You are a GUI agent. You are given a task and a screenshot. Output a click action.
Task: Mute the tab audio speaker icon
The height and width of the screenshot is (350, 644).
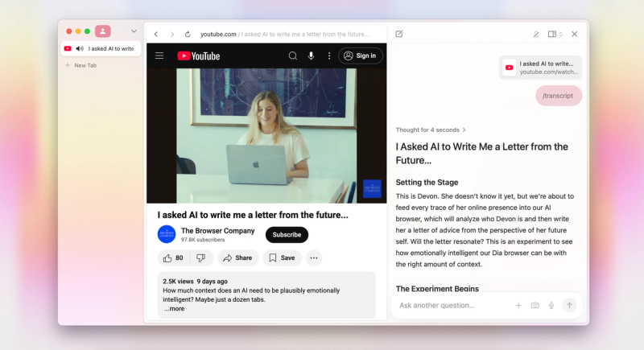(x=80, y=48)
